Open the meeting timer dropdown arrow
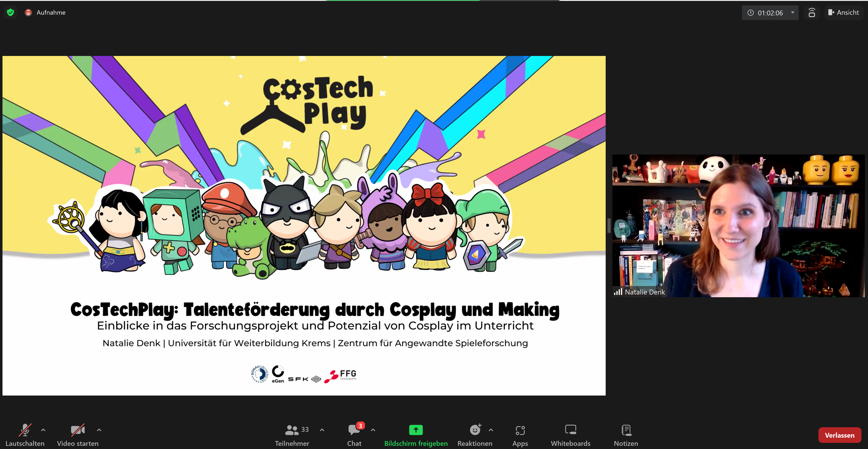 coord(793,12)
